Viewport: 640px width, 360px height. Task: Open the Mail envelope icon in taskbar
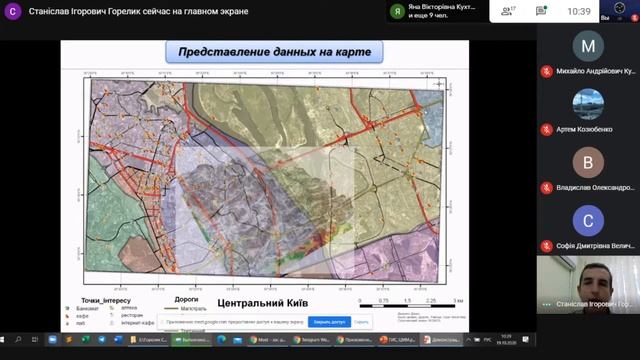[x=238, y=340]
